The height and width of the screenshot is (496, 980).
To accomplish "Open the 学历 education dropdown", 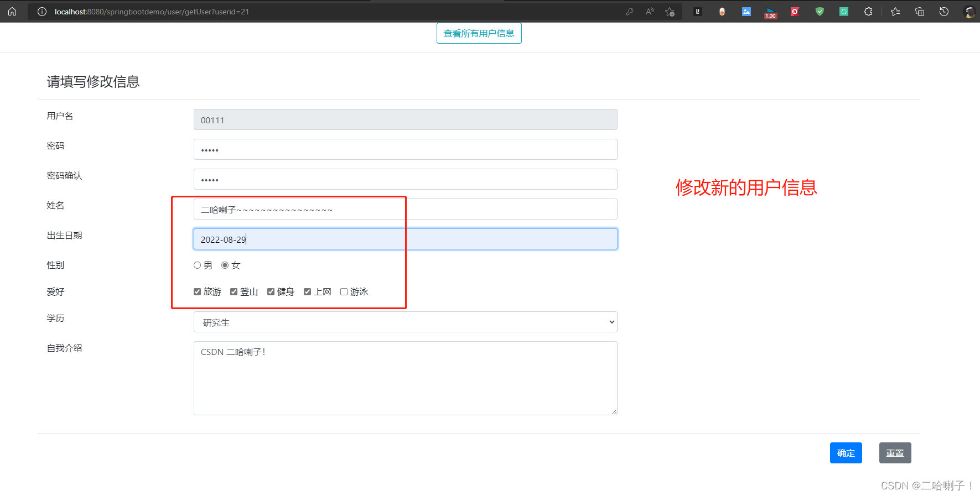I will tap(405, 322).
